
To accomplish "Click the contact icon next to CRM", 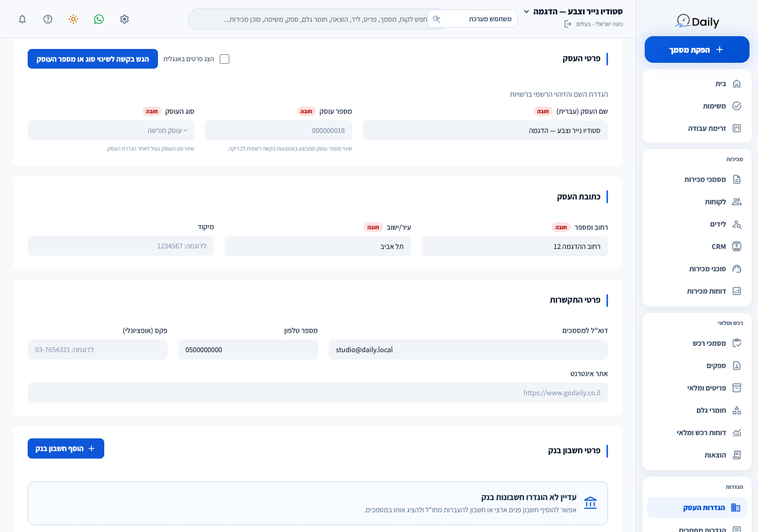I will (737, 246).
